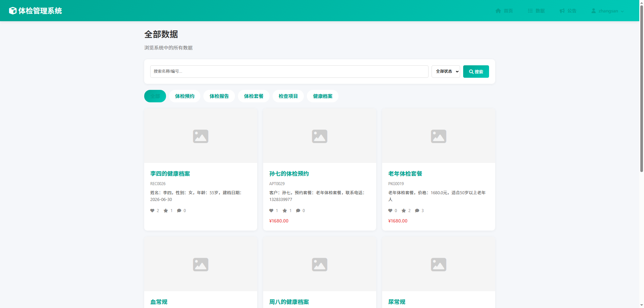This screenshot has height=308, width=644.
Task: Click the REC0026 record code
Action: (x=158, y=184)
